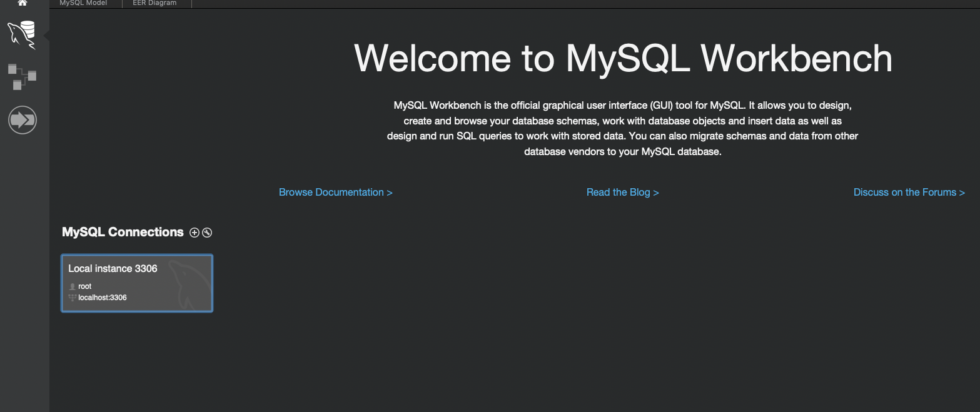Screen dimensions: 980x412
Task: Click the Welcome to MySQL Workbench heading
Action: 623,58
